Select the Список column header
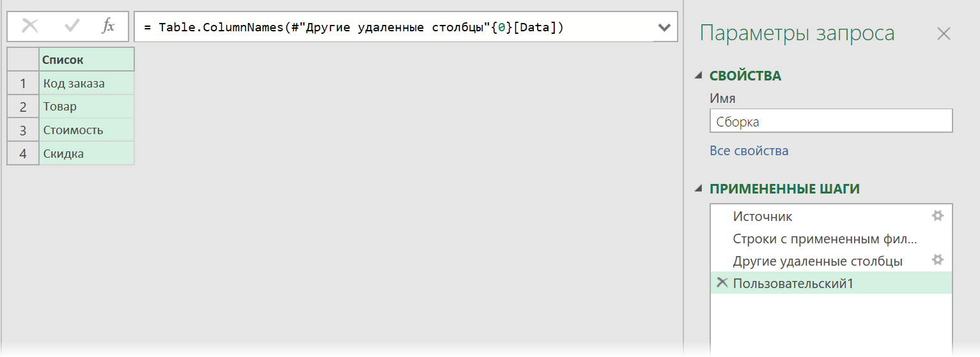This screenshot has width=980, height=357. [x=87, y=59]
